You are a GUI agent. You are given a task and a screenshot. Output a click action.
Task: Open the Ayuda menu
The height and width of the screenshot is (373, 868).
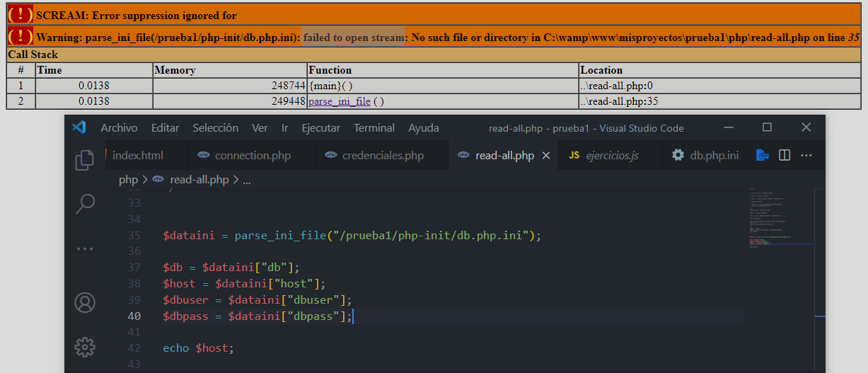click(x=424, y=128)
